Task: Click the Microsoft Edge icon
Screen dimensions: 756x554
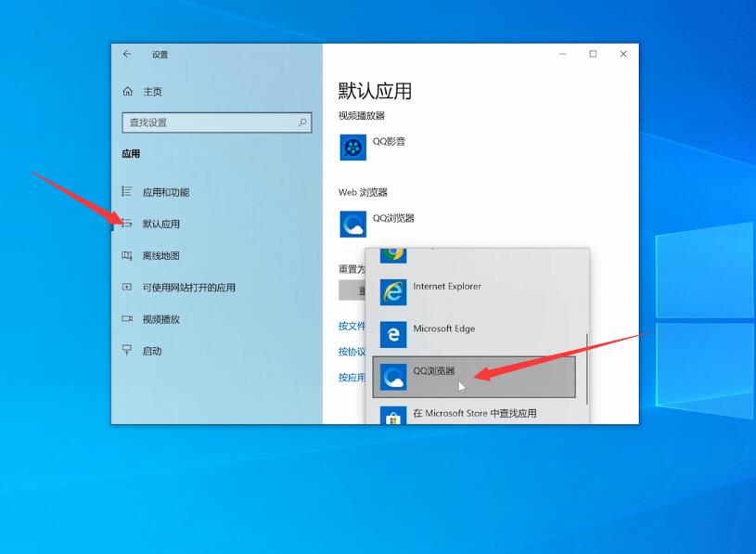Action: (x=393, y=335)
